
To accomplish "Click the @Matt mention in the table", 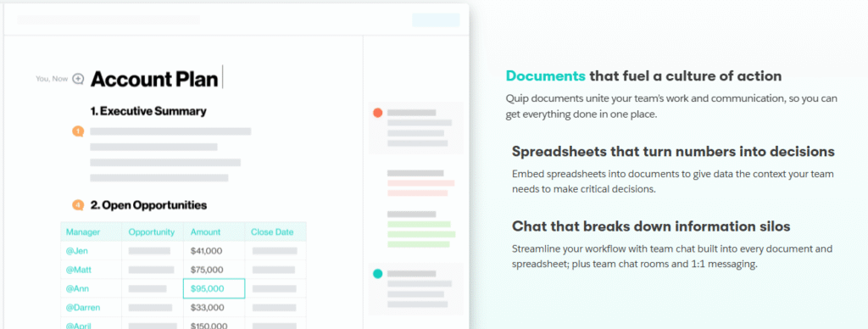I will (x=79, y=270).
